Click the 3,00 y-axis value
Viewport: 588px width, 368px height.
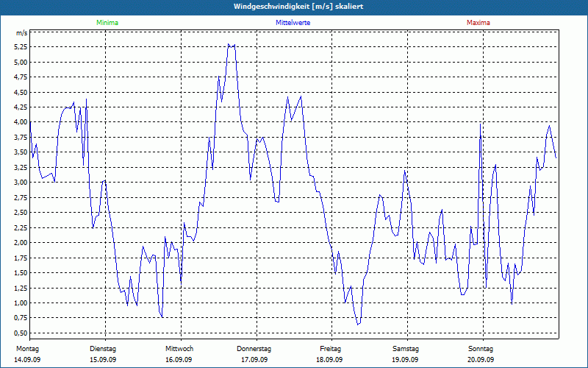point(22,182)
